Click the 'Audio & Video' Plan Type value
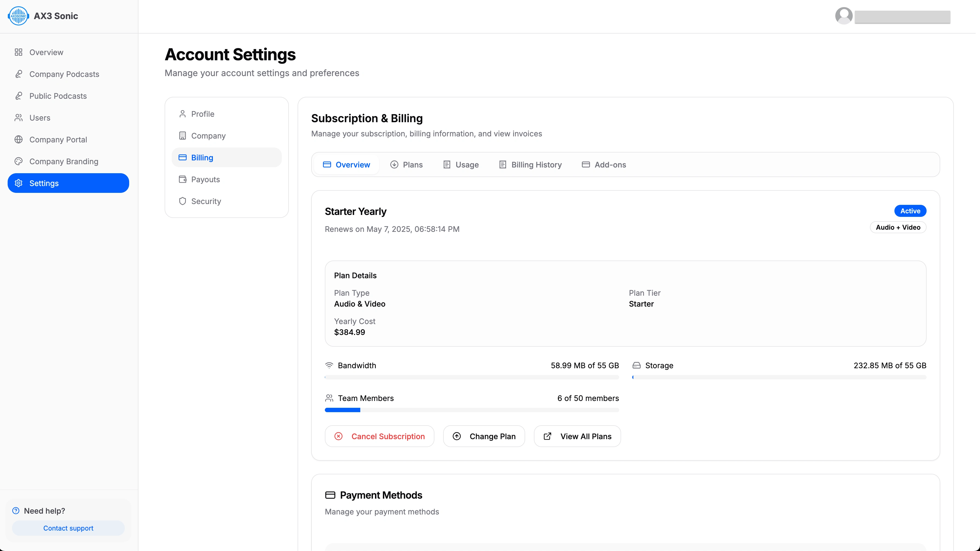 (359, 304)
